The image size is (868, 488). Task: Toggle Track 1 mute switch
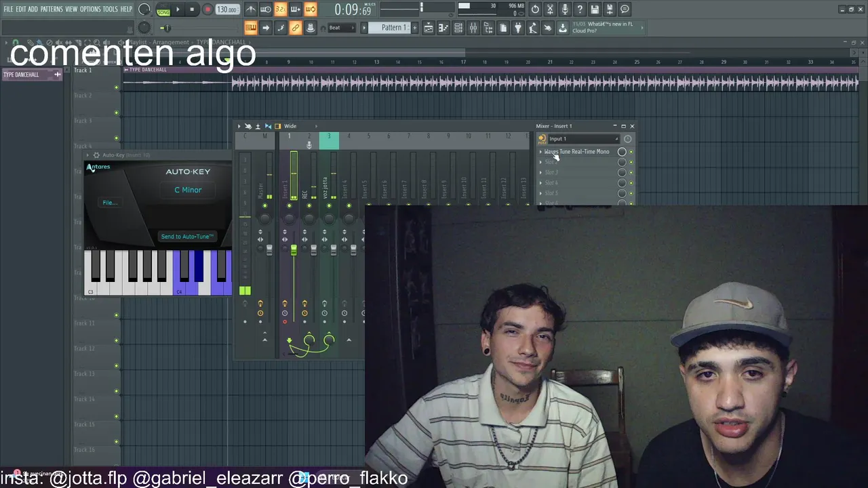[x=117, y=87]
